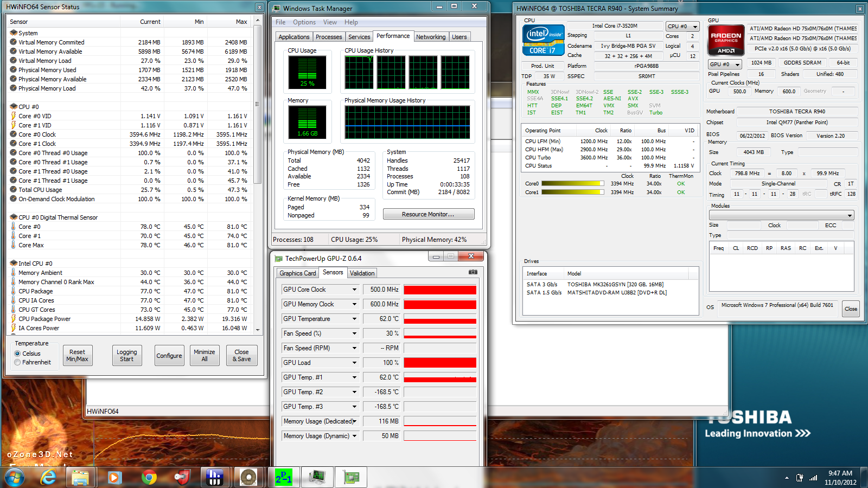
Task: Open the Graphics Card tab in GPU-Z
Action: (297, 273)
